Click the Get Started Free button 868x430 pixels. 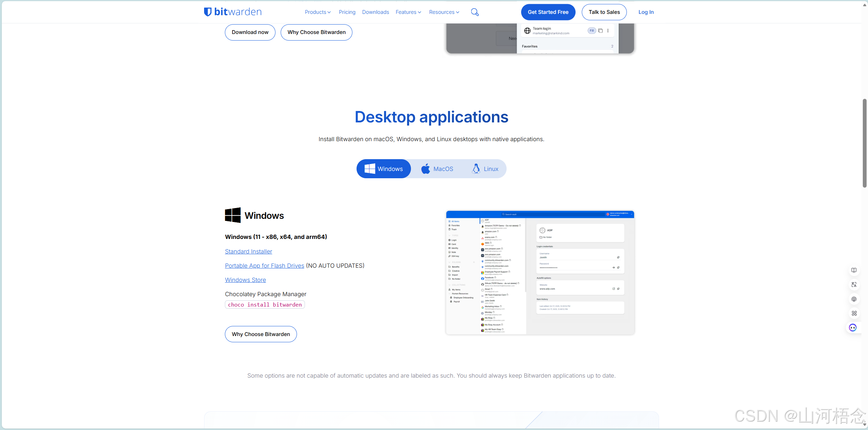(548, 12)
